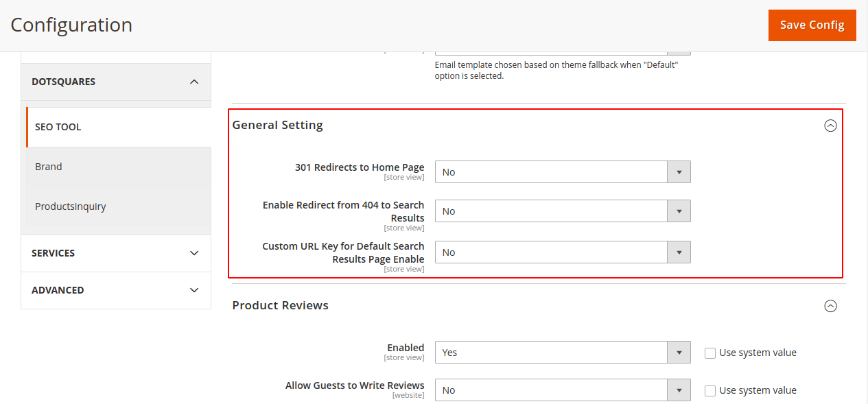Click the email template fallback note text

pyautogui.click(x=556, y=71)
